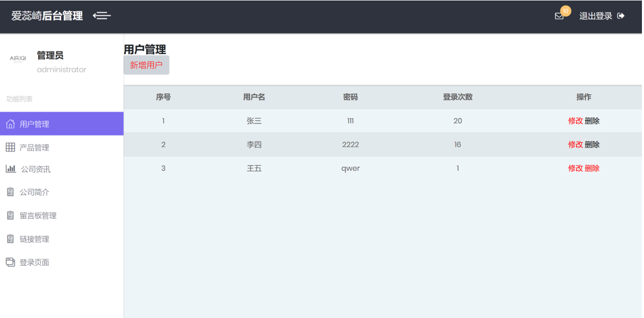Click the administrator role text
The width and height of the screenshot is (644, 318).
tap(62, 69)
